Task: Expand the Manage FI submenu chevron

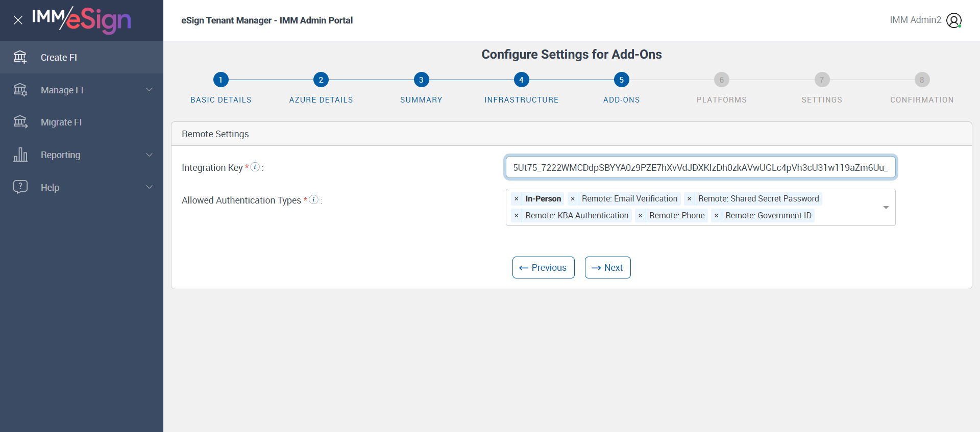Action: click(x=150, y=90)
